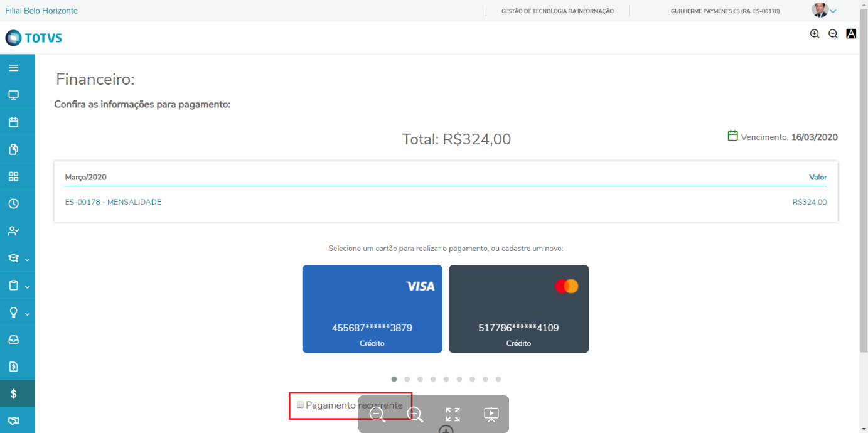This screenshot has height=433, width=868.
Task: Go to the third carousel dot
Action: pos(420,379)
